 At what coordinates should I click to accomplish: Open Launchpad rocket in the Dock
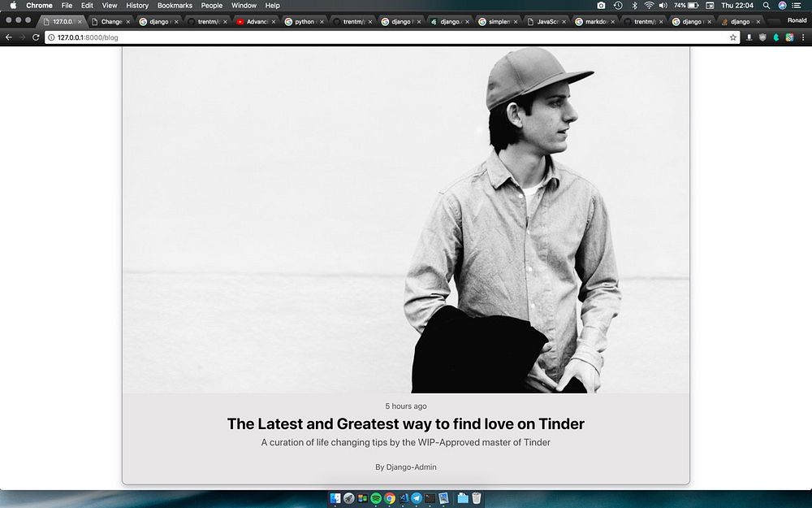tap(349, 498)
